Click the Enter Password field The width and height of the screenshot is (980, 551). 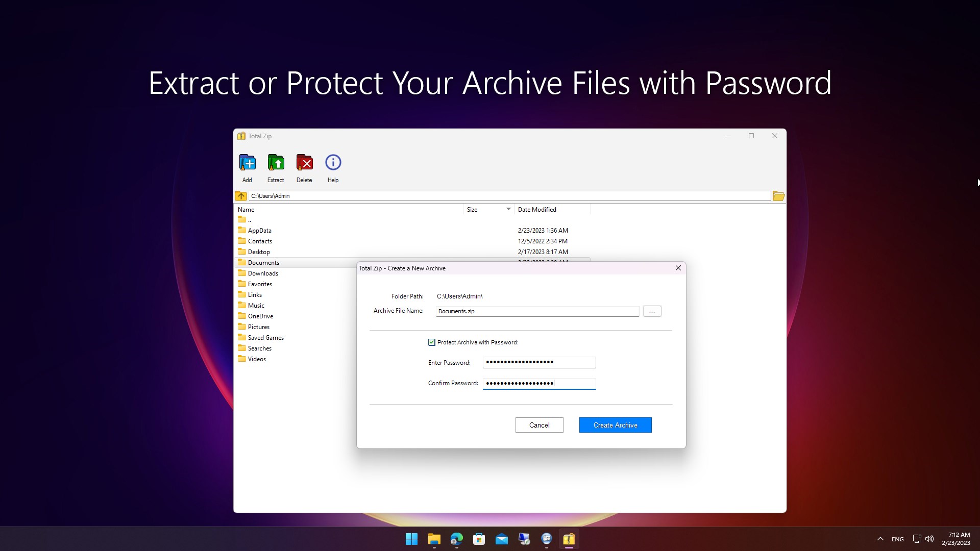pos(539,362)
